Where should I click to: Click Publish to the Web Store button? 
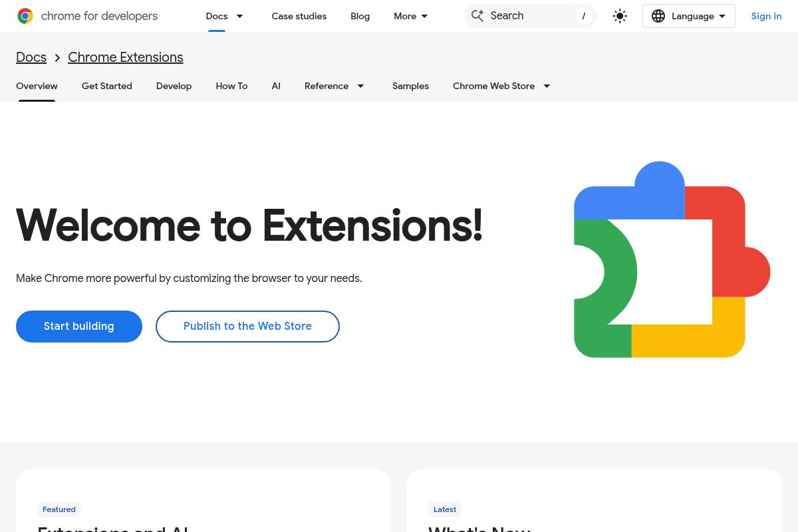click(247, 327)
